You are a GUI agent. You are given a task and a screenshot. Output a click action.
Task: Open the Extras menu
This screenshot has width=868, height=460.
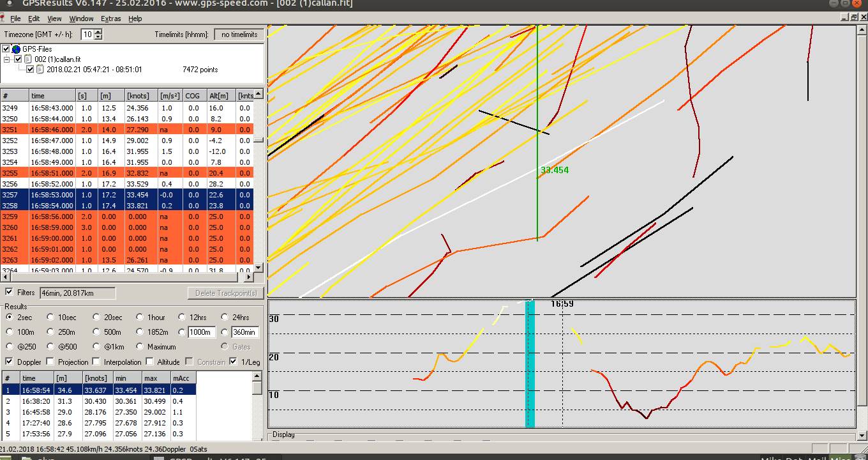[x=110, y=19]
